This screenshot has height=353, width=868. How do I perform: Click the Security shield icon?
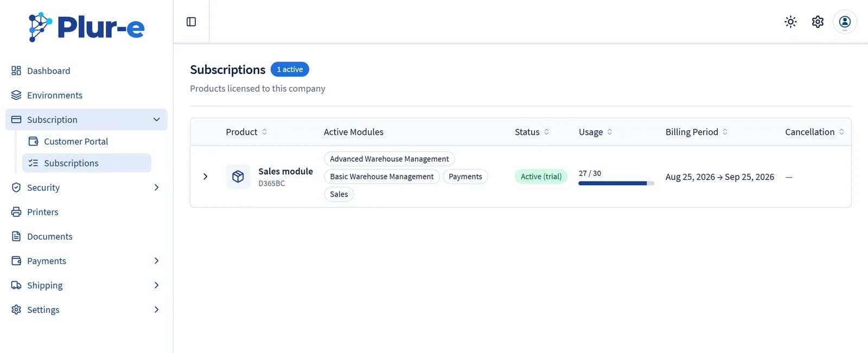[x=16, y=187]
